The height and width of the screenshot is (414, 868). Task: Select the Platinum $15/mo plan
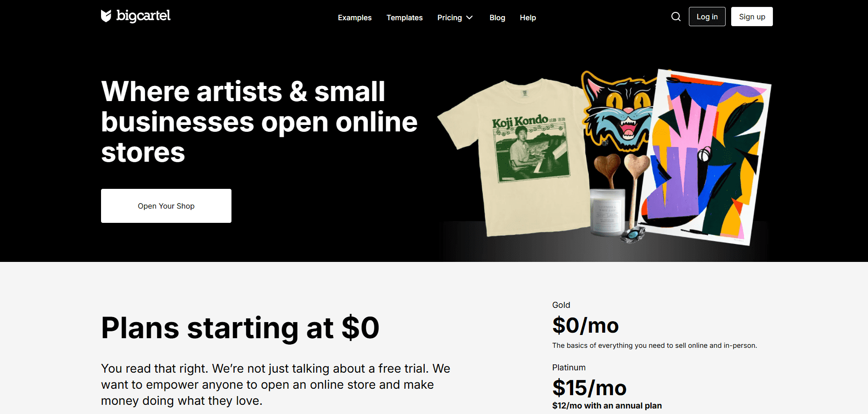589,388
